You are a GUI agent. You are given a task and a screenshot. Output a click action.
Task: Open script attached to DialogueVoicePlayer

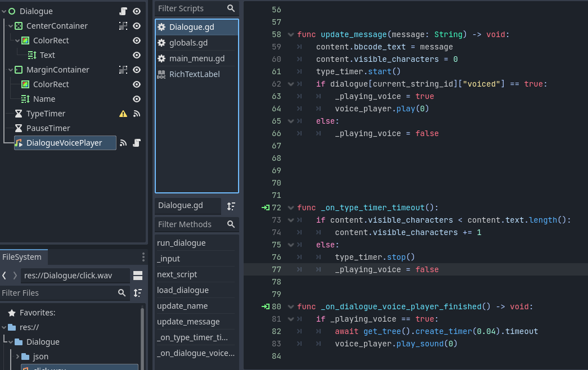[137, 143]
